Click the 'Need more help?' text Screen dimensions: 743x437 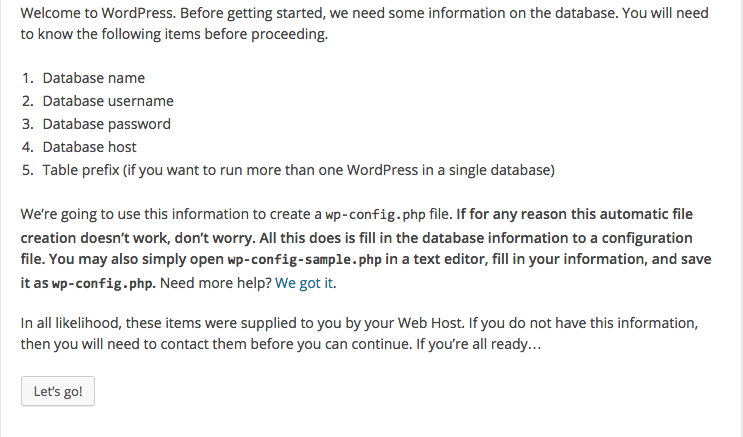click(216, 283)
